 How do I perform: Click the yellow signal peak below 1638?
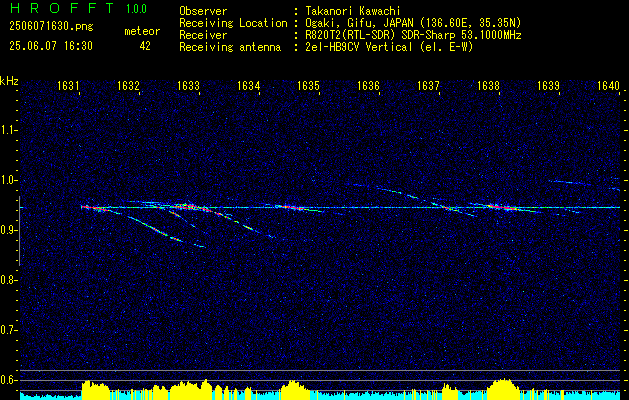502,388
